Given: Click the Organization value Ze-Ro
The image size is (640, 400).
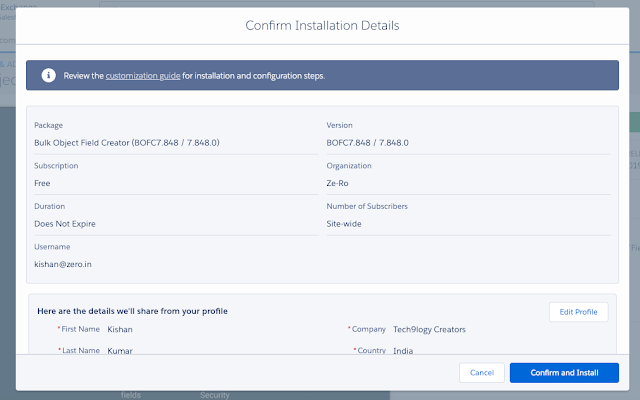Looking at the screenshot, I should pyautogui.click(x=337, y=183).
